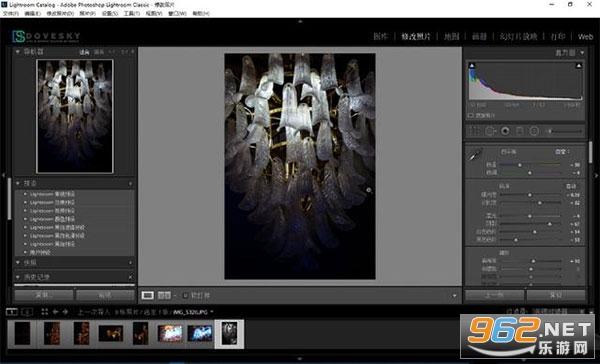Collapse the left panels via left-edge arrow
This screenshot has width=600, height=364.
[3, 176]
